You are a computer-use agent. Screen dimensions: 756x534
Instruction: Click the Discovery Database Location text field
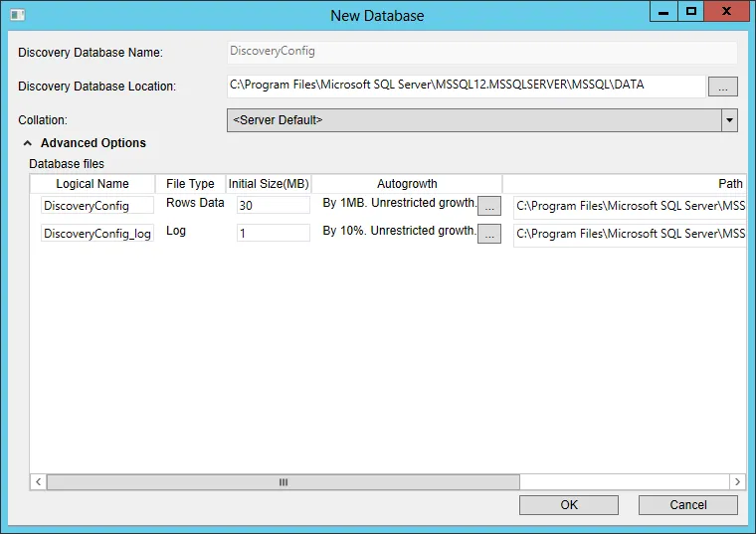tap(467, 86)
